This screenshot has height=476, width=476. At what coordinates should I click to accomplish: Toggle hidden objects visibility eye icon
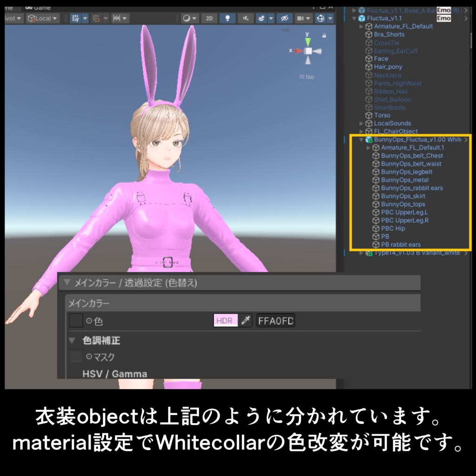(284, 18)
